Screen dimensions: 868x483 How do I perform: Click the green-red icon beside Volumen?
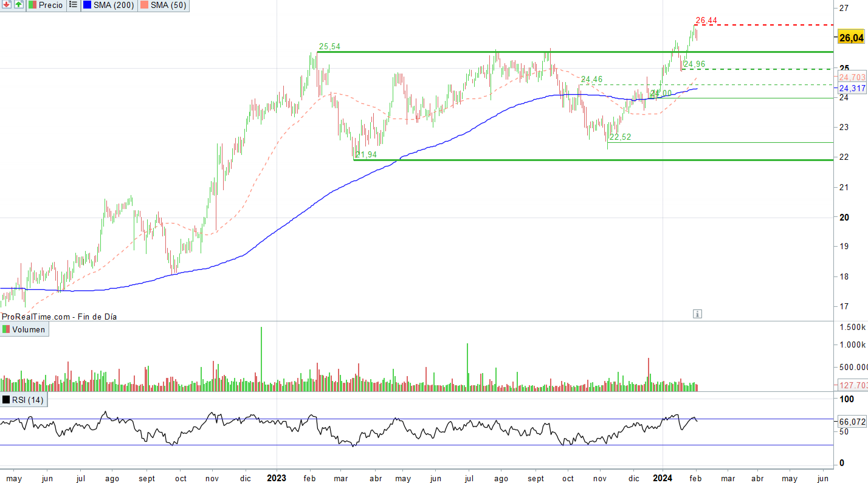[x=6, y=329]
